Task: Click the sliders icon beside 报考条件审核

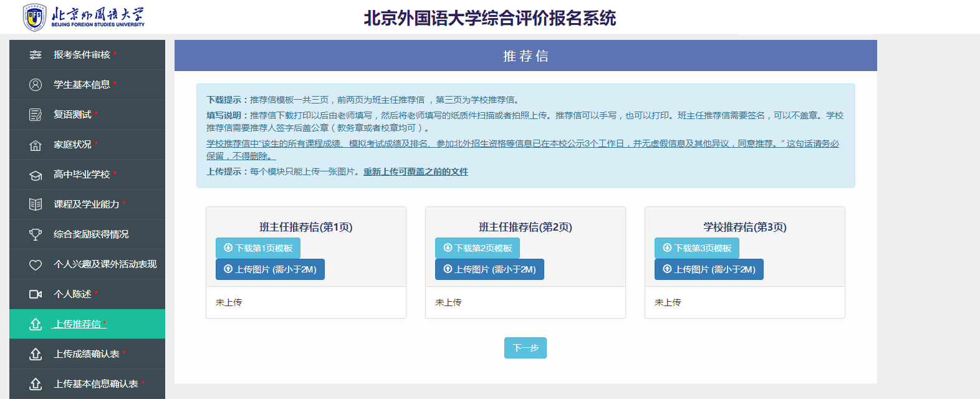Action: click(36, 55)
